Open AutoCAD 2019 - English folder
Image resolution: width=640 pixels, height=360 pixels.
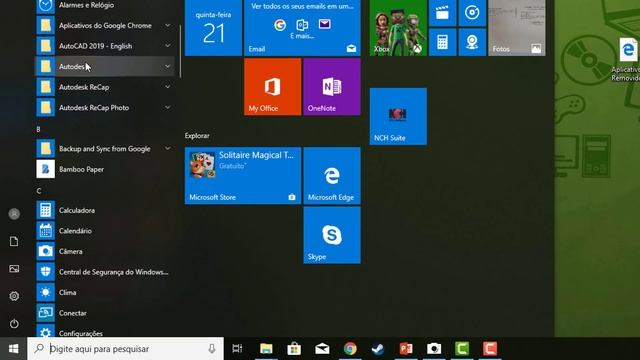coord(105,46)
